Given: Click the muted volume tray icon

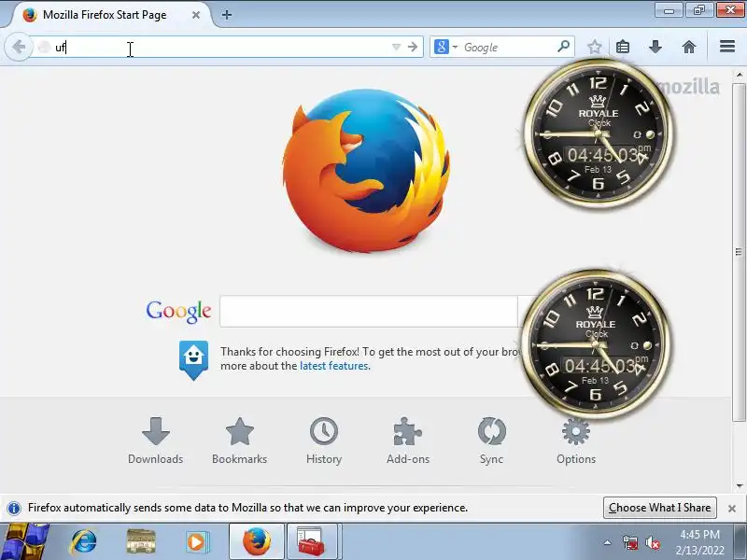Looking at the screenshot, I should pyautogui.click(x=652, y=542).
